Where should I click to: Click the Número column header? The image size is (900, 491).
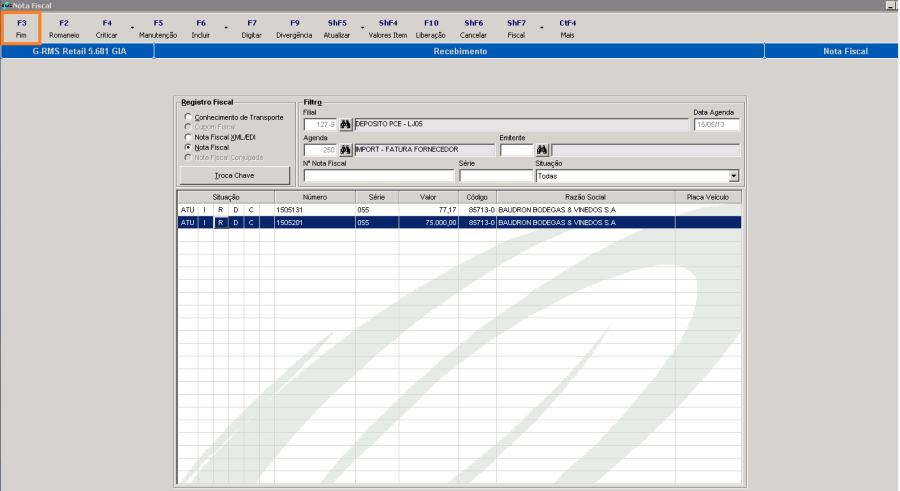click(x=315, y=197)
